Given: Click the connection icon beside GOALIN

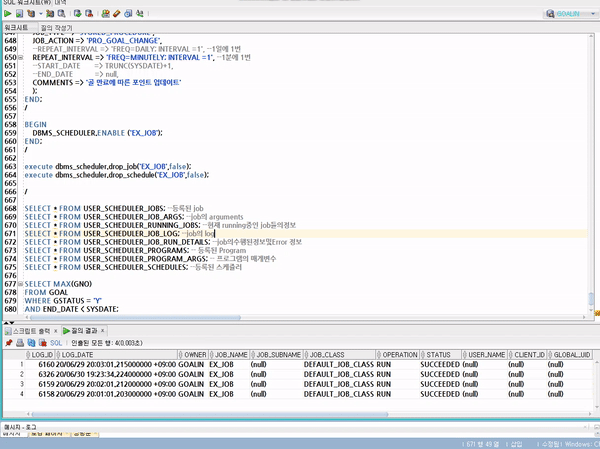Looking at the screenshot, I should click(x=550, y=14).
